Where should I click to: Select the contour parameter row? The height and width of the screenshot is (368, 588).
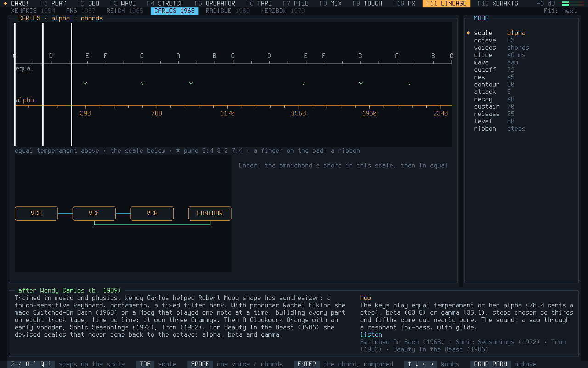(522, 84)
